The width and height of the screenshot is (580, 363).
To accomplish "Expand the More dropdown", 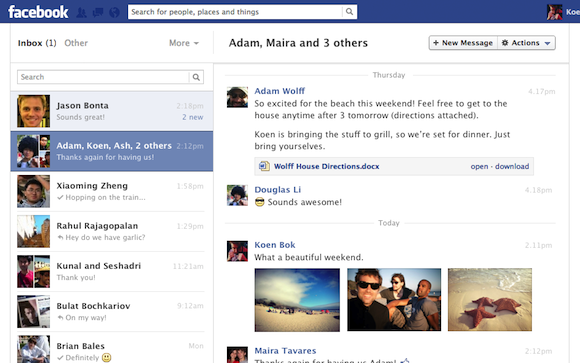I will click(x=184, y=43).
